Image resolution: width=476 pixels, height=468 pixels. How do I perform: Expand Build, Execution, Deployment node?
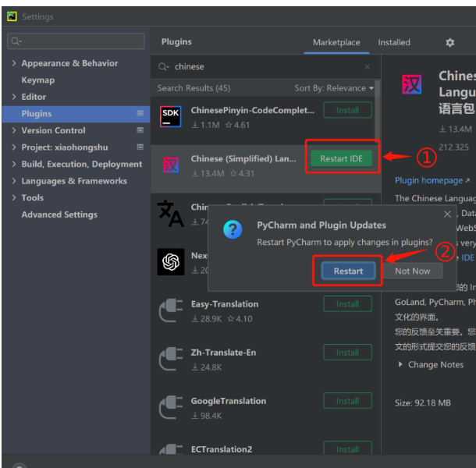pos(14,164)
